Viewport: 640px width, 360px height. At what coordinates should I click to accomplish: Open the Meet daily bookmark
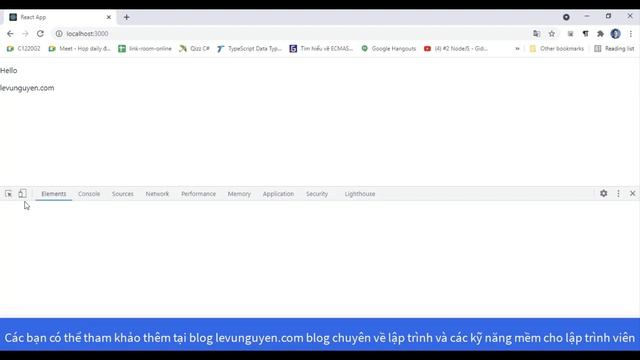80,49
